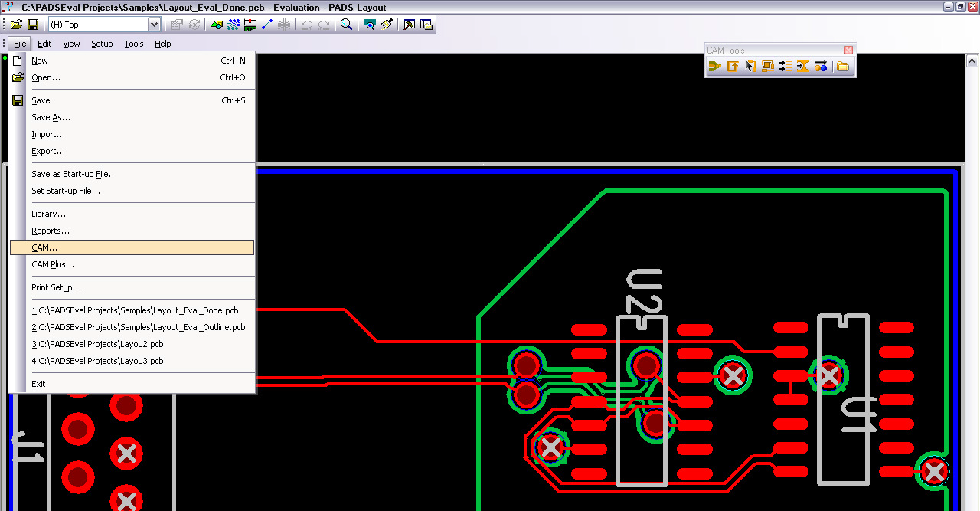
Task: Click the Project explorer window icon
Action: tap(426, 25)
